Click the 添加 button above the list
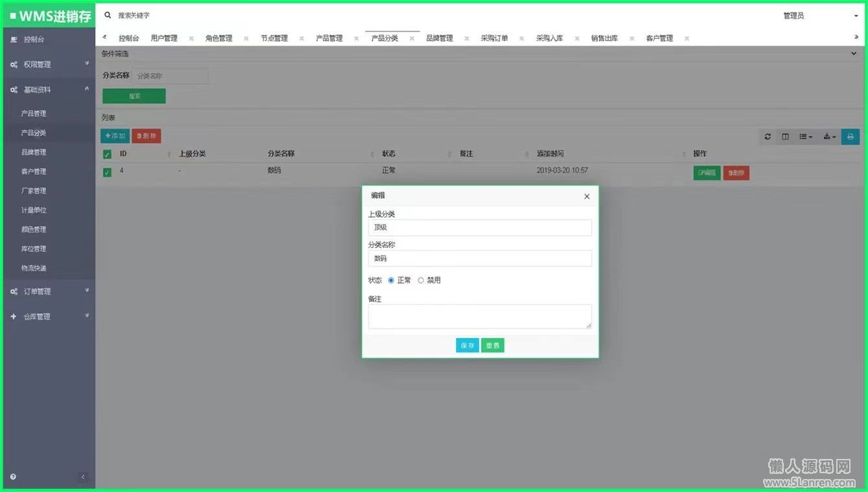 point(115,136)
